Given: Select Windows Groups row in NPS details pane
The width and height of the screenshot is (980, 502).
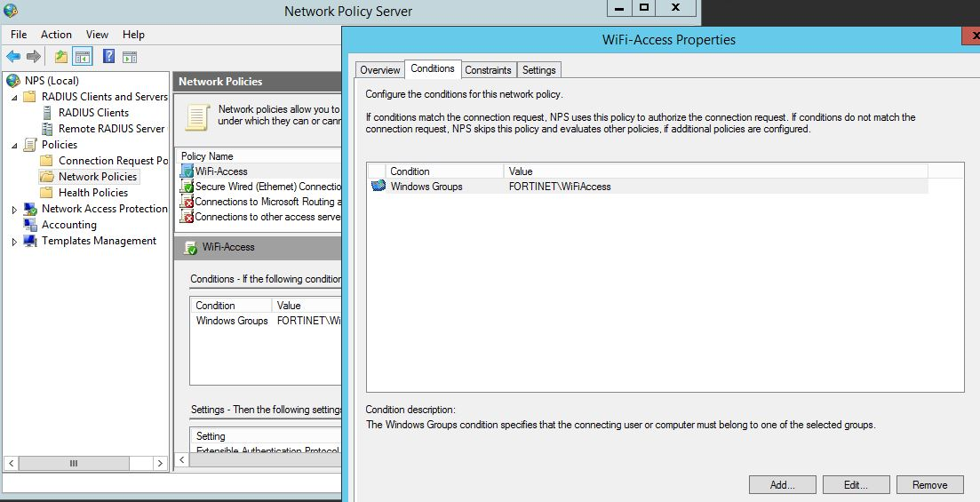Looking at the screenshot, I should (266, 321).
